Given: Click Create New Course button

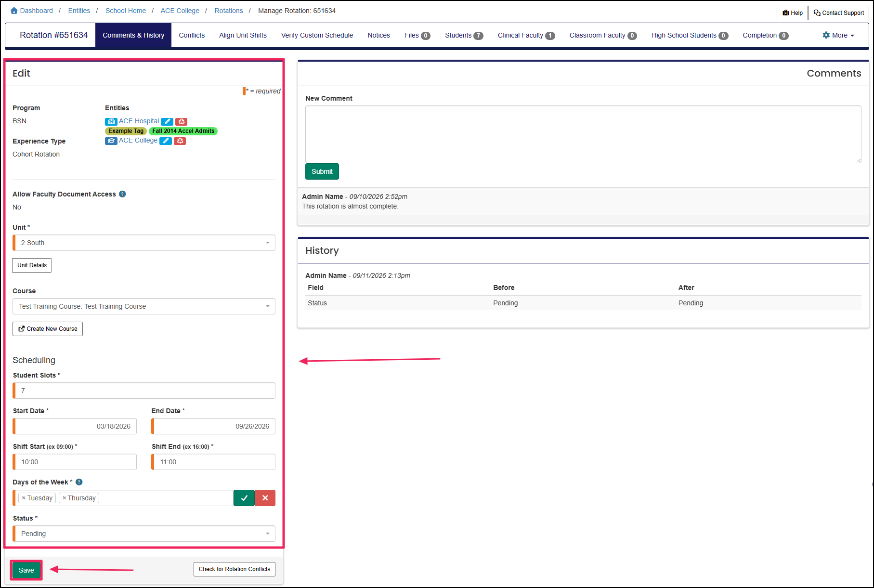Looking at the screenshot, I should coord(48,329).
